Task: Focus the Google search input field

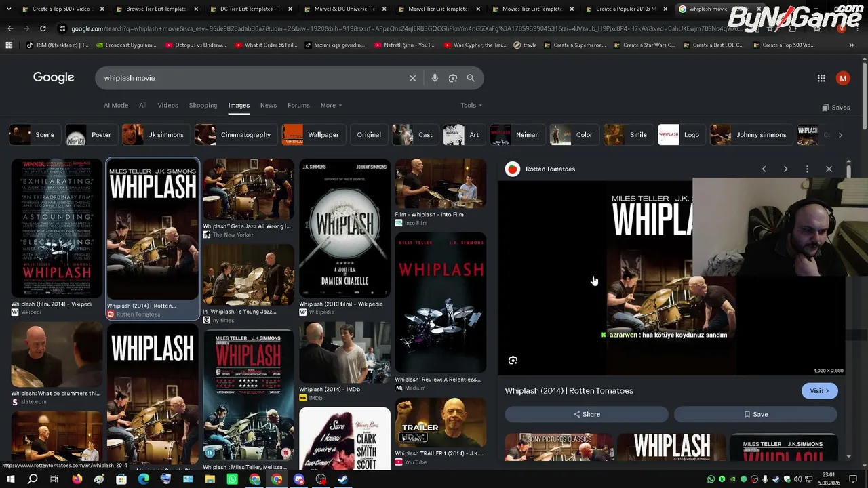Action: (254, 78)
